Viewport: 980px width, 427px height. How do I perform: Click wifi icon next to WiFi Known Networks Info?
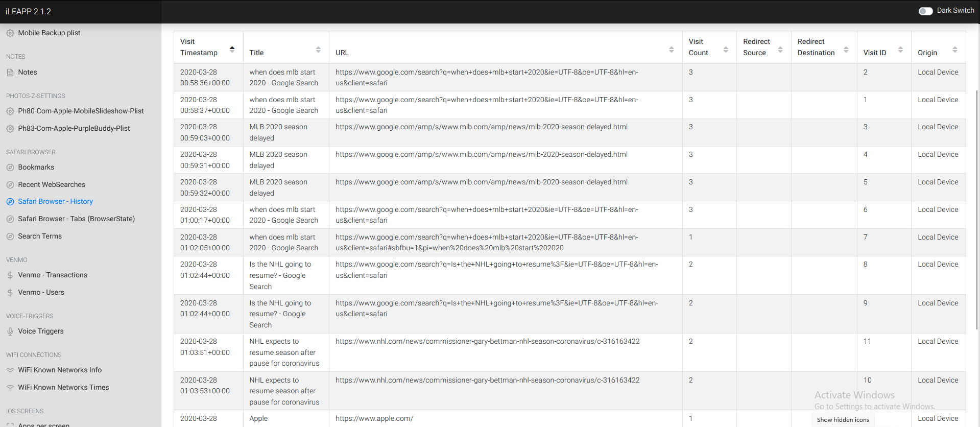(10, 370)
